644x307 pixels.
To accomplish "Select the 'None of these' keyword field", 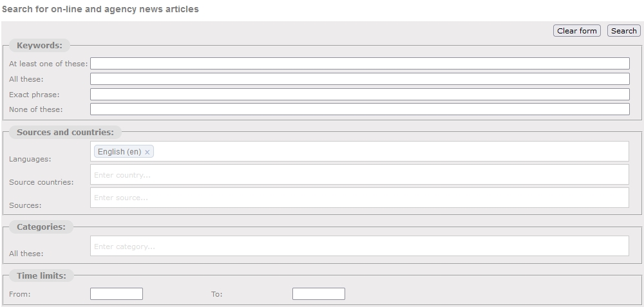I will [x=360, y=109].
